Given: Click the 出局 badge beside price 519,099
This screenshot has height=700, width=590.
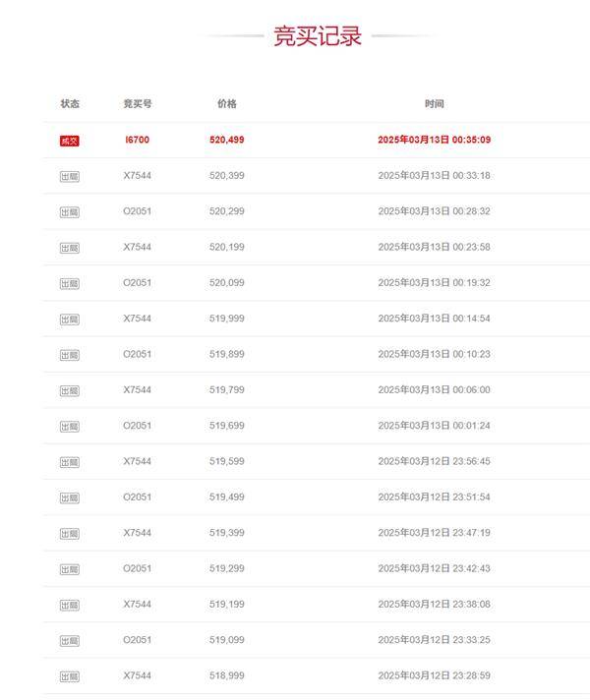Looking at the screenshot, I should (69, 641).
